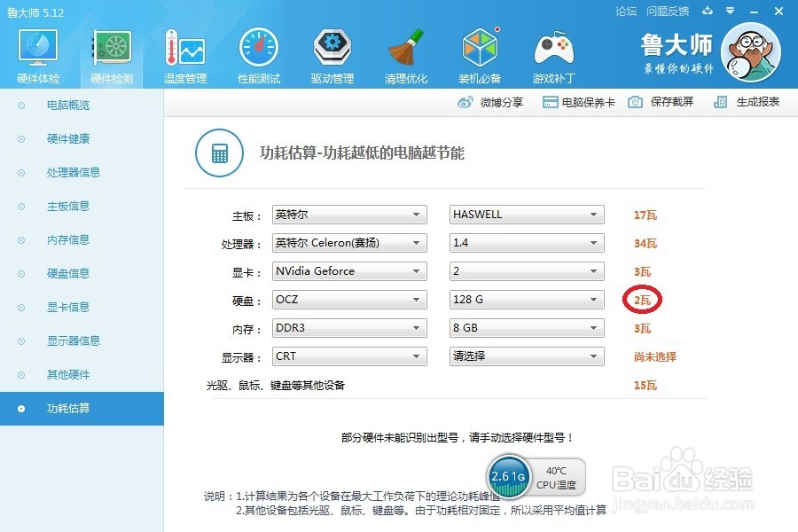Click the calculator icon beside 功耗估算 title
Screen dimensions: 798x532
click(x=219, y=153)
